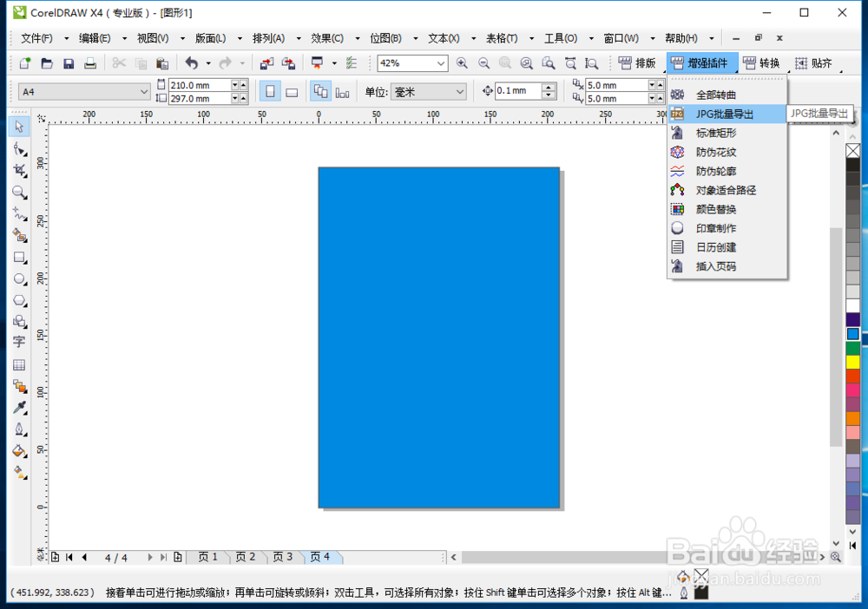Click the Crop tool icon

coord(19,170)
